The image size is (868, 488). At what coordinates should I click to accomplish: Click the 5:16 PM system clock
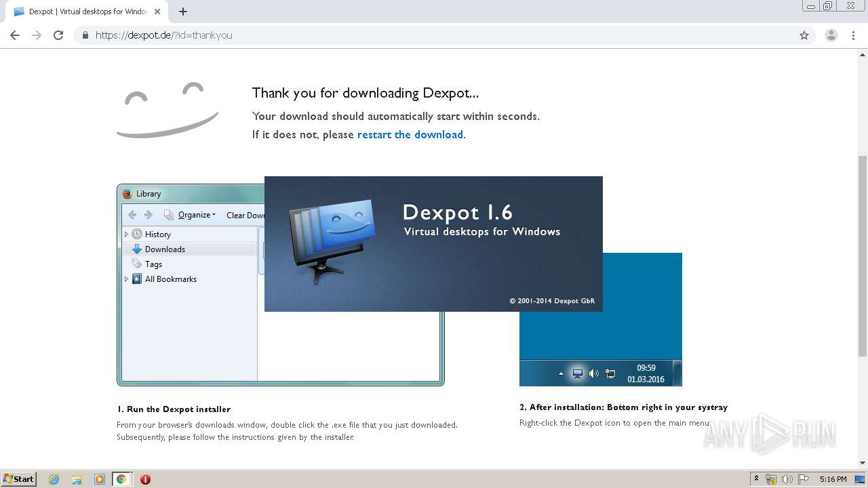(x=833, y=479)
